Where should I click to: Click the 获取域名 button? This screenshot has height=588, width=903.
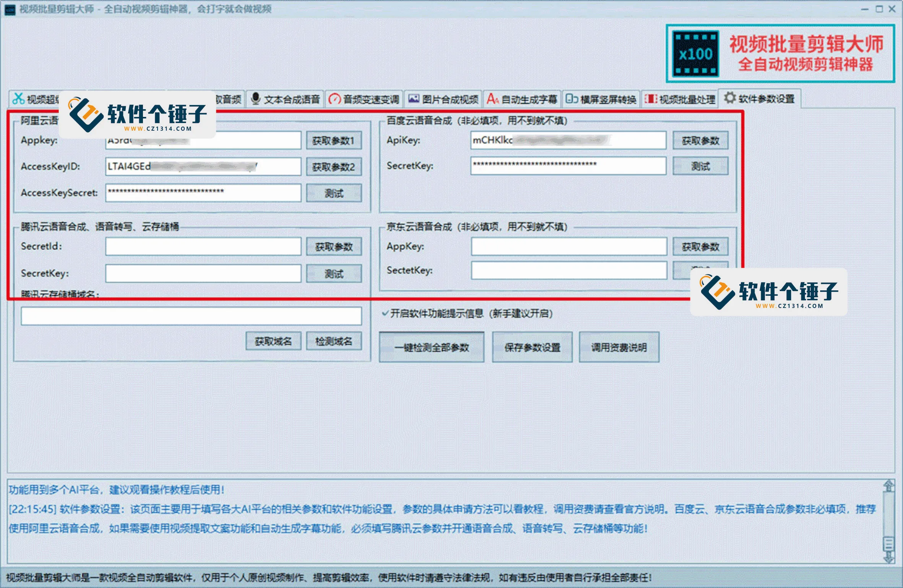coord(273,341)
